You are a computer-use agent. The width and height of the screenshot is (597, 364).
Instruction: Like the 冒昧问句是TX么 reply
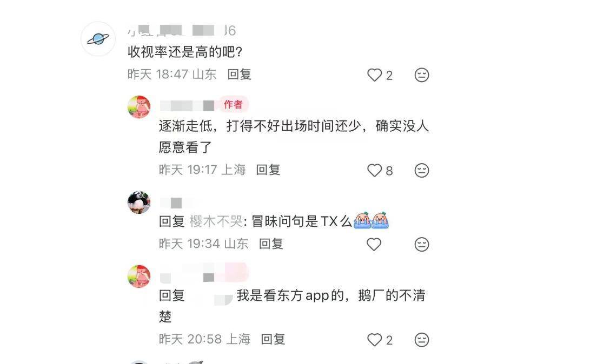tap(374, 244)
